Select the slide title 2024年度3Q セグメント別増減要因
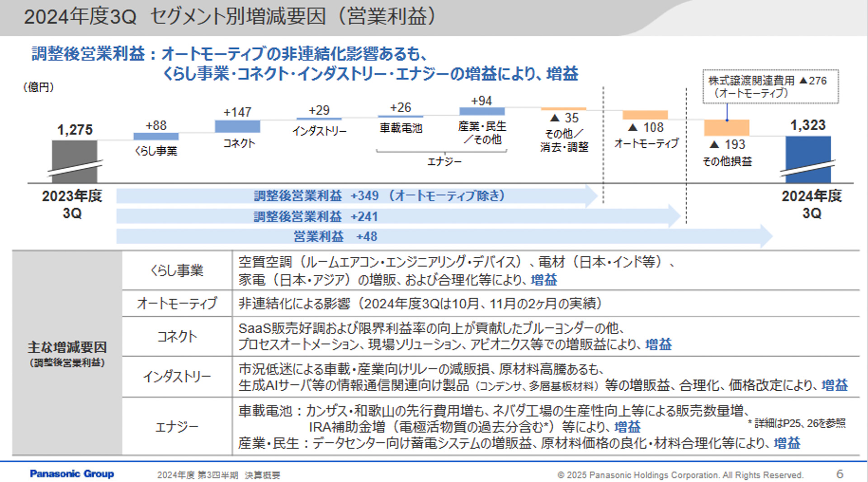 click(231, 17)
